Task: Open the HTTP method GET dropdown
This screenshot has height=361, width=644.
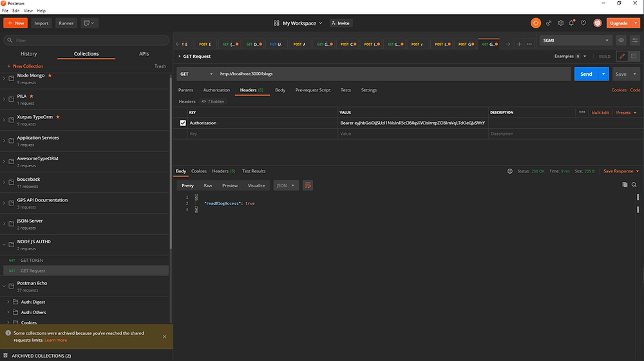Action: tap(196, 74)
